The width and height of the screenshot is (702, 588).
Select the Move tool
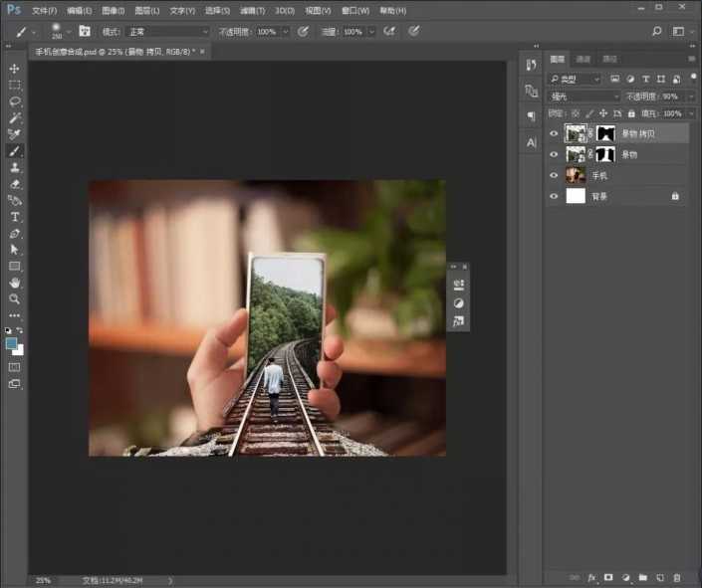15,69
